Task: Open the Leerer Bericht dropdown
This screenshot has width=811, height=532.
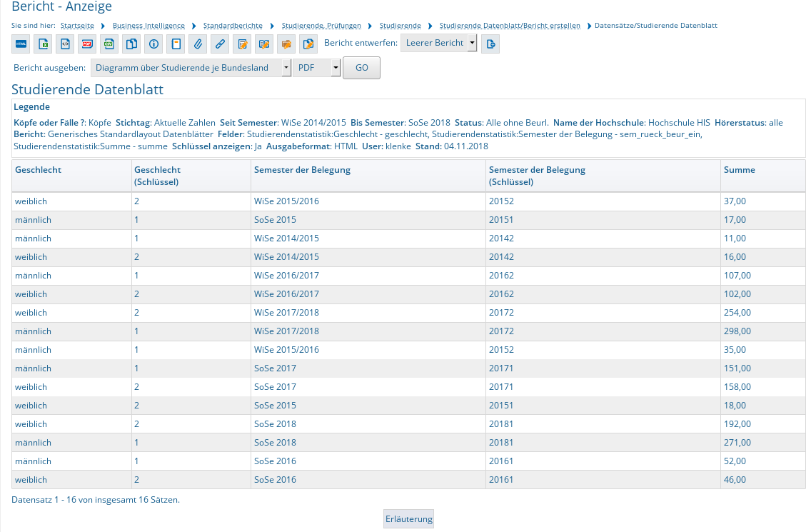Action: 438,43
